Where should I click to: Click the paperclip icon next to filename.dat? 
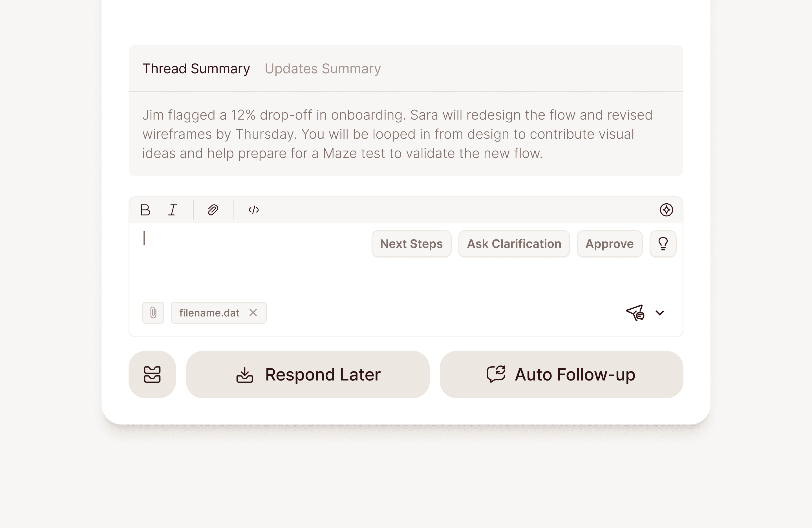pyautogui.click(x=153, y=312)
